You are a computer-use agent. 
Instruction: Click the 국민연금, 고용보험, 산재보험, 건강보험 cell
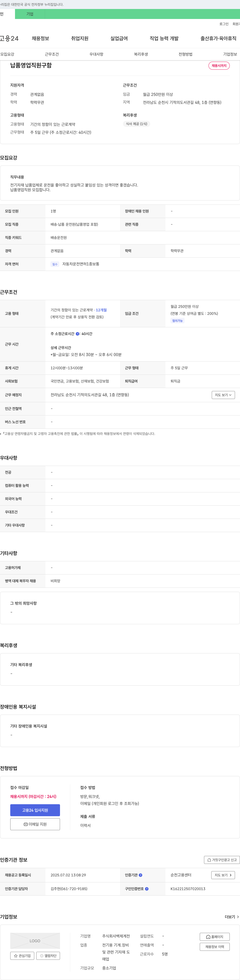(79, 381)
